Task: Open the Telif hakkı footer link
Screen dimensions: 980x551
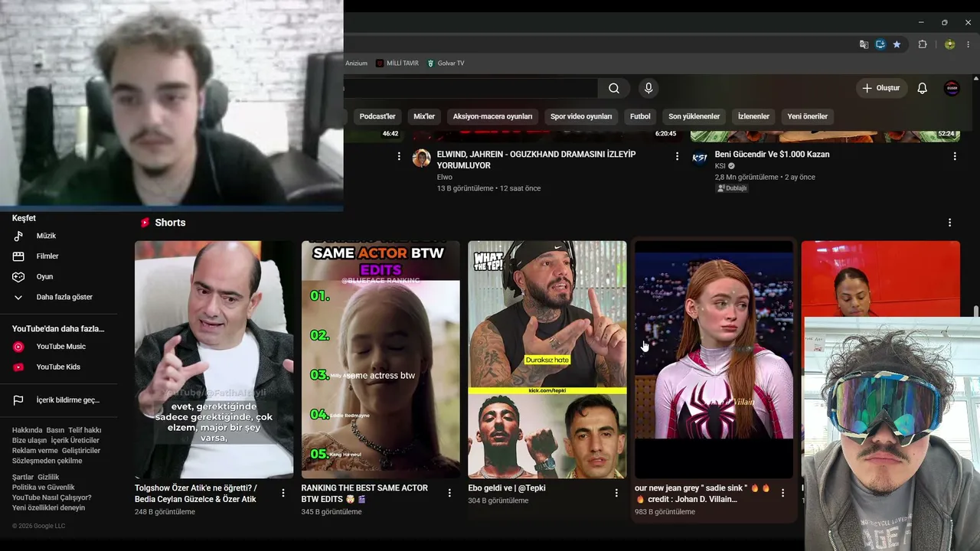Action: (84, 430)
